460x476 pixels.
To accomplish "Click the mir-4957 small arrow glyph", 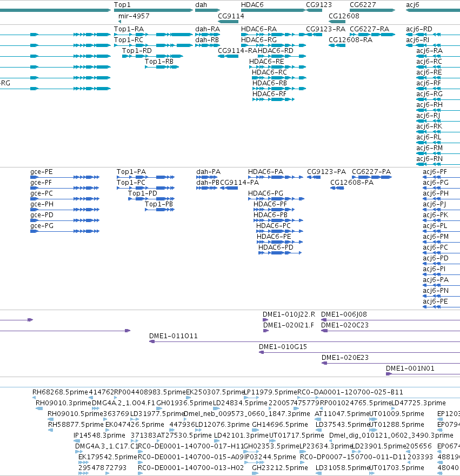I will click(119, 22).
